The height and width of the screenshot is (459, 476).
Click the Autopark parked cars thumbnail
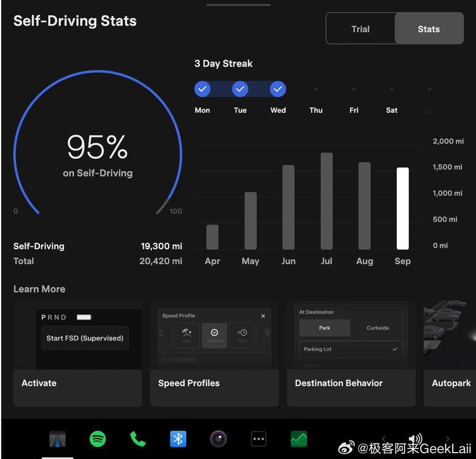click(450, 335)
